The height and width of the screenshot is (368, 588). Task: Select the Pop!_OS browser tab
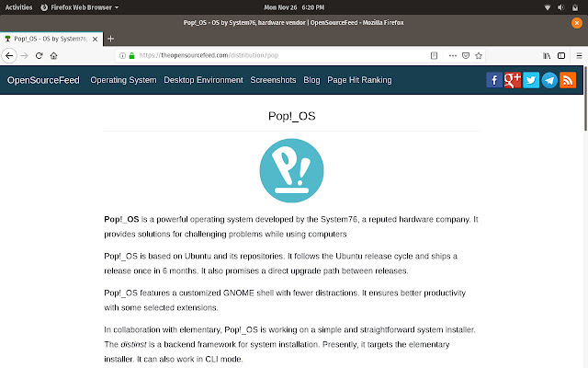51,39
